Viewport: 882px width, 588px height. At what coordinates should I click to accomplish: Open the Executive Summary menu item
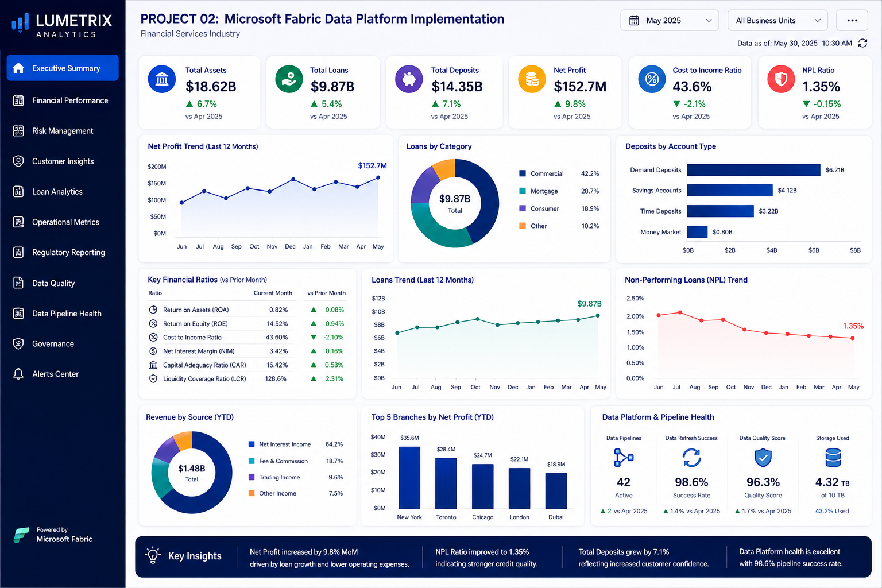click(63, 68)
